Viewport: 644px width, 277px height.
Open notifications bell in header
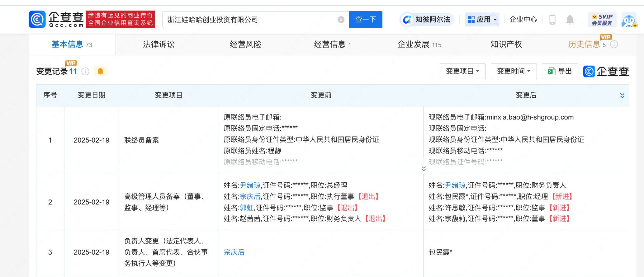tap(570, 20)
